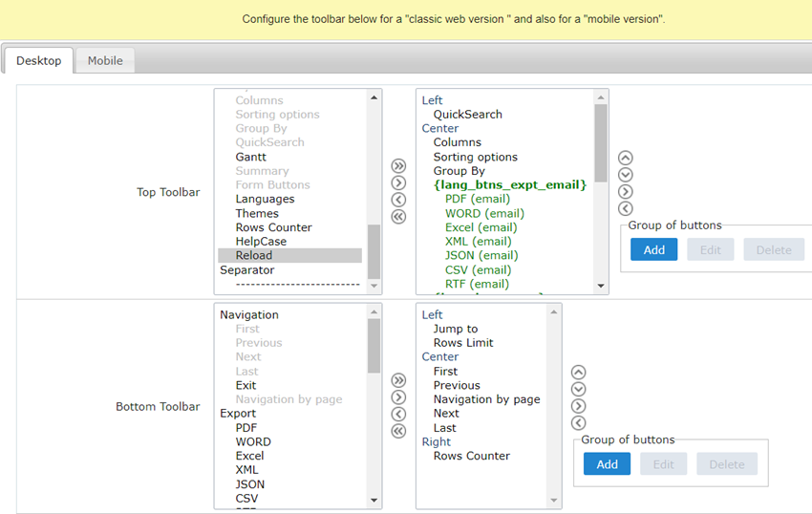Select HelpCase in Top Toolbar available list
Image resolution: width=812 pixels, height=514 pixels.
[x=261, y=242]
